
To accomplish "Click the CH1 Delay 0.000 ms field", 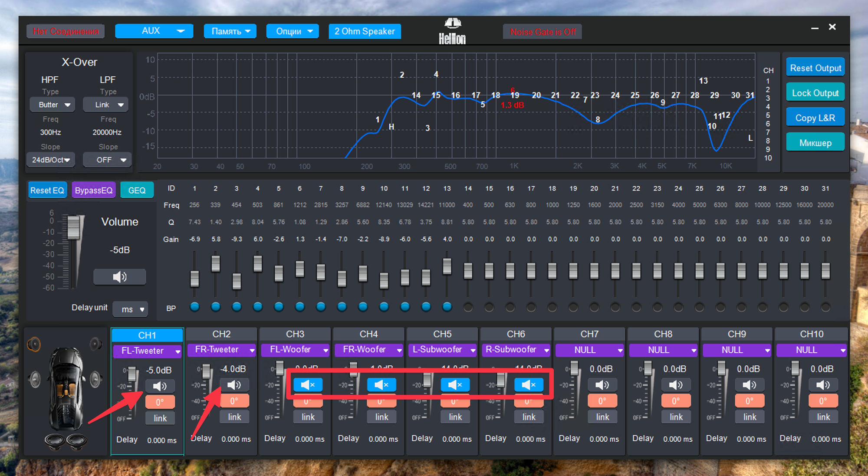I will pyautogui.click(x=161, y=440).
